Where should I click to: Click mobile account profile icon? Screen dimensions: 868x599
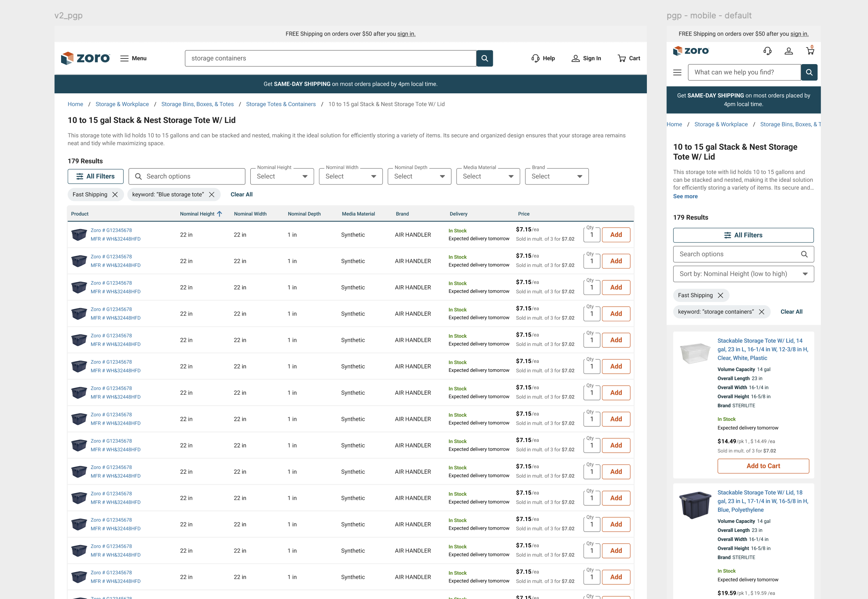[x=789, y=51]
